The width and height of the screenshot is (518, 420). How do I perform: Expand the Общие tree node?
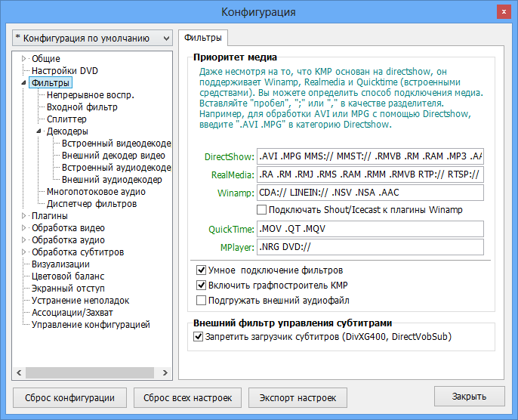click(23, 59)
